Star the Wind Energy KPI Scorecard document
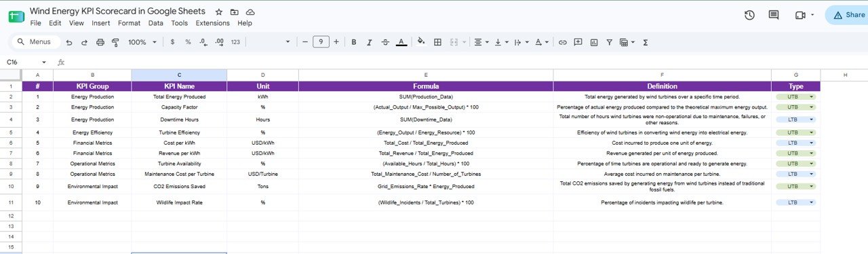This screenshot has height=254, width=868. pyautogui.click(x=218, y=12)
